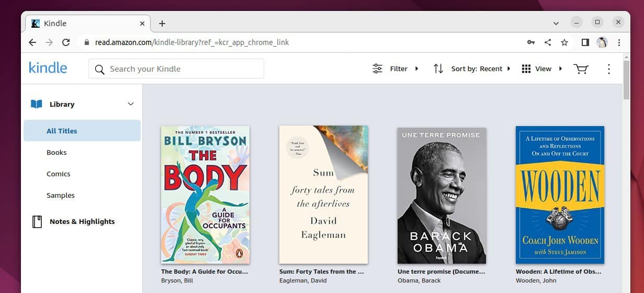The image size is (644, 293).
Task: Open The Body book cover
Action: tap(205, 195)
